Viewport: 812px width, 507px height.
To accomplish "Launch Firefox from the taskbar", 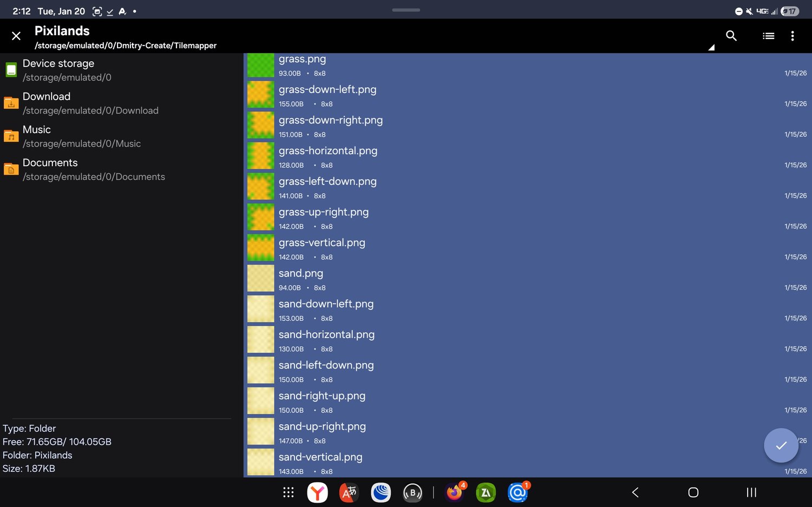I will pos(455,492).
